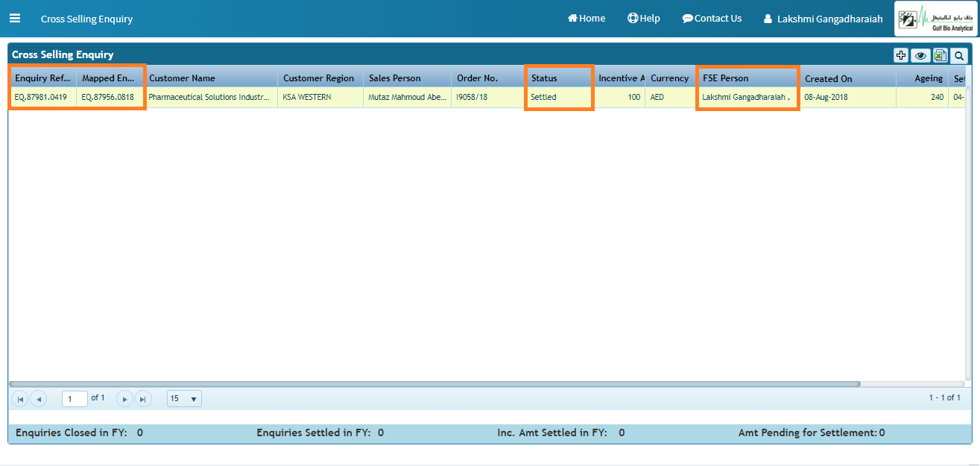Screen dimensions: 980x466
Task: Open the search magnifier tool
Action: coord(959,55)
